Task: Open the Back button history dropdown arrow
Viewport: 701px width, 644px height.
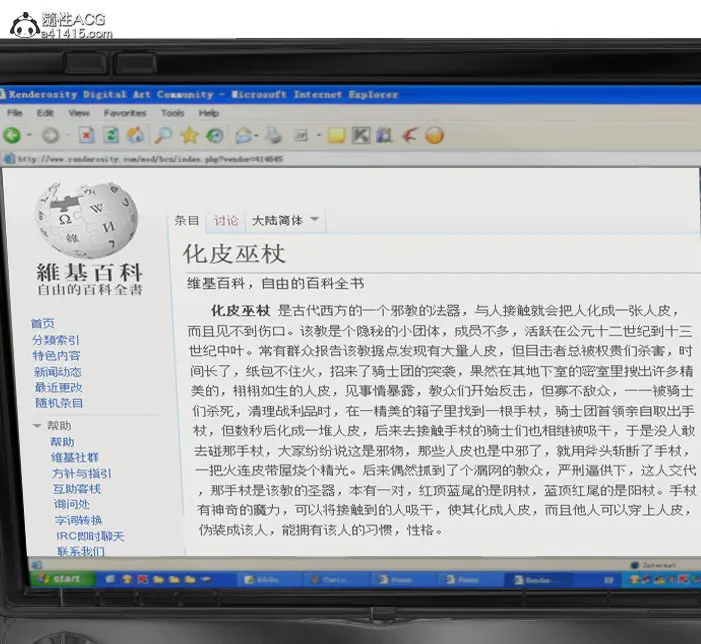Action: (30, 135)
